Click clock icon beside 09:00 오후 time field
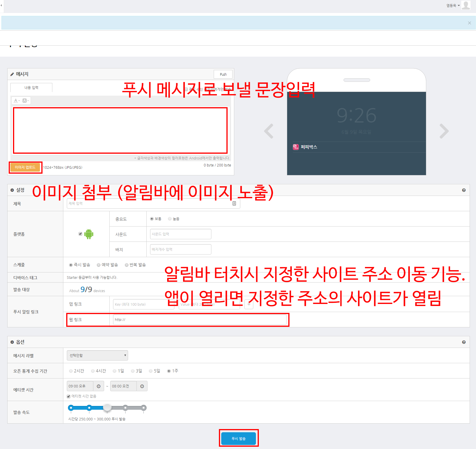The height and width of the screenshot is (449, 476). point(99,386)
